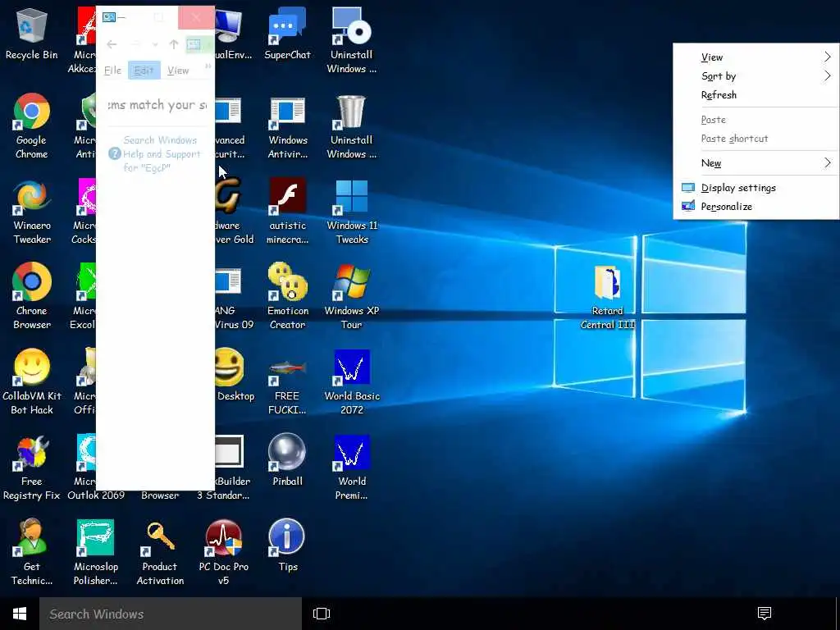Choose Refresh from the context menu
This screenshot has width=840, height=630.
[x=756, y=95]
